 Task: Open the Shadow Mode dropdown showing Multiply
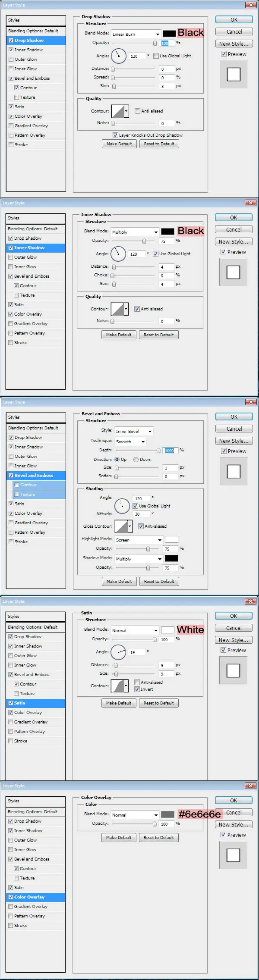[x=139, y=559]
